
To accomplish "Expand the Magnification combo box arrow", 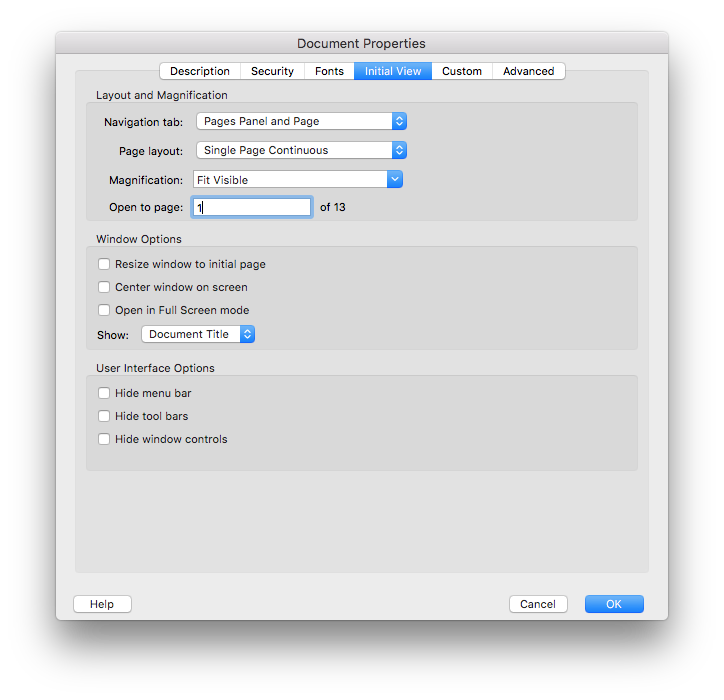I will coord(395,180).
